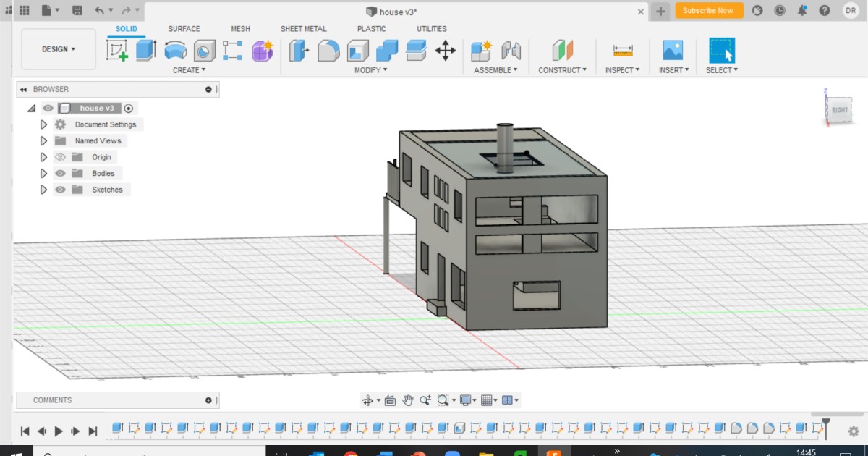This screenshot has width=868, height=456.
Task: Click the Subscribe Now button
Action: (x=709, y=11)
